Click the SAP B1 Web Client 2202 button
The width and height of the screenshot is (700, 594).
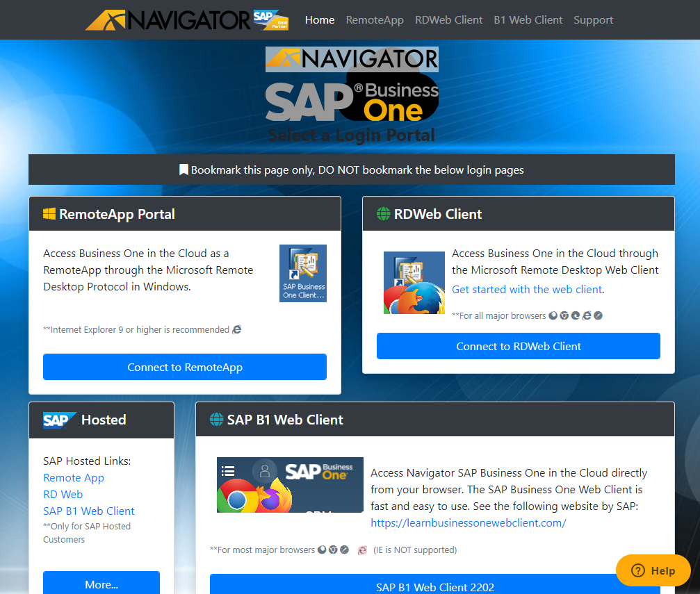click(x=435, y=584)
